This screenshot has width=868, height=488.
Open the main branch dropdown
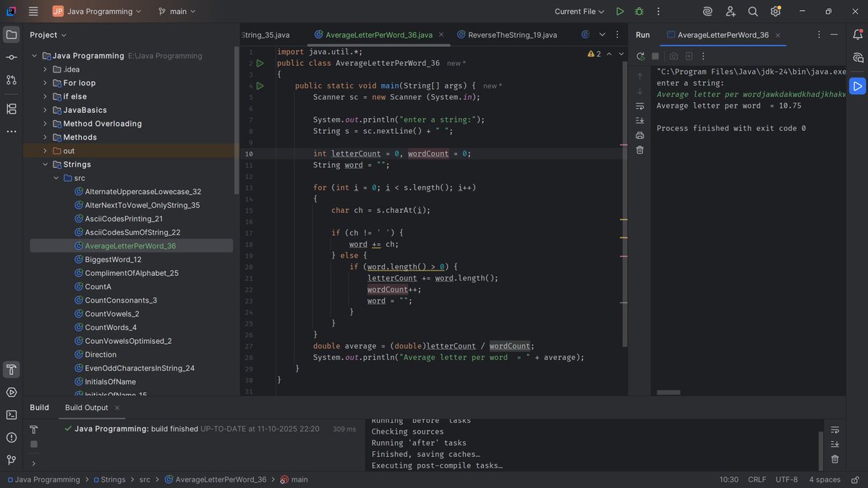pos(177,12)
